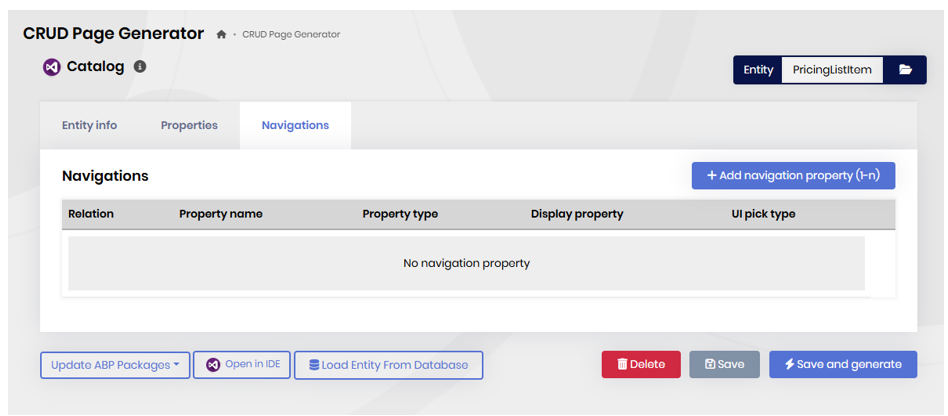
Task: Click the home icon in breadcrumb
Action: click(x=221, y=35)
